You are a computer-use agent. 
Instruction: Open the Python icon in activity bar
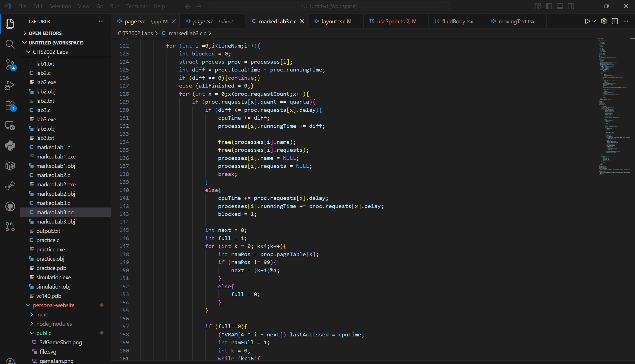[10, 146]
